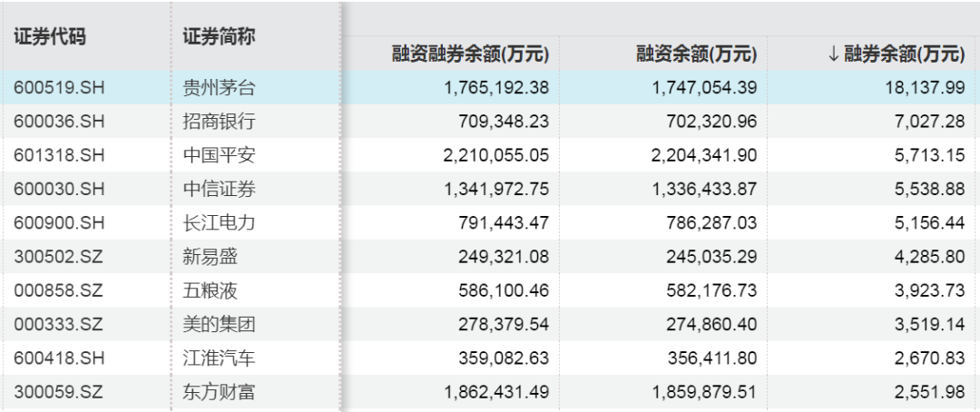Click stock code 600900.SH
The width and height of the screenshot is (980, 412).
pos(59,222)
